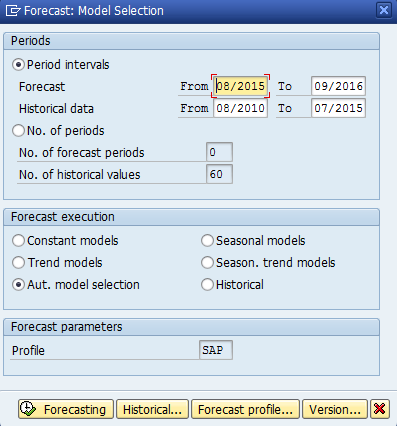Viewport: 397px width, 426px height.
Task: Choose the Historical radio button
Action: [x=207, y=285]
